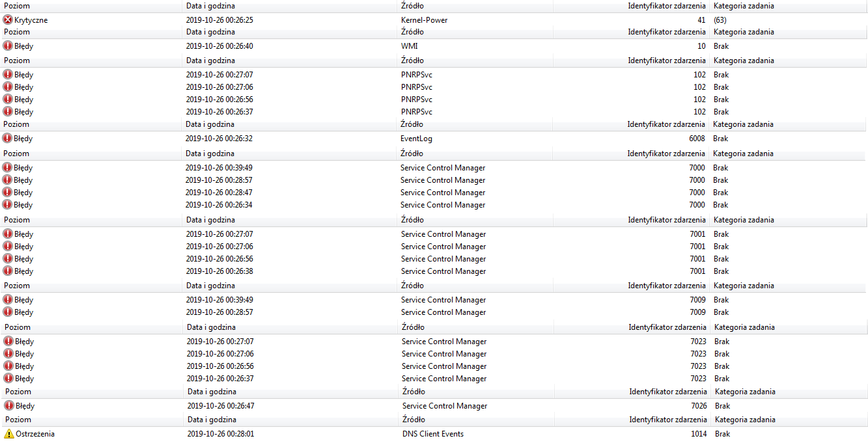Select the 'DNS Client Events' source cell
The image size is (868, 445).
click(x=433, y=434)
